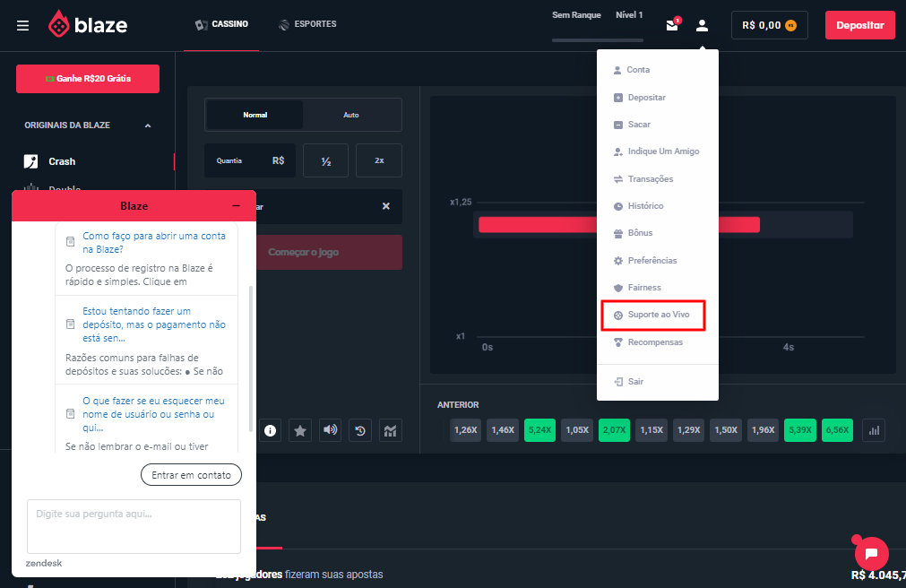Open the statistics bar icon after 6,56X
This screenshot has width=906, height=588.
pos(874,430)
